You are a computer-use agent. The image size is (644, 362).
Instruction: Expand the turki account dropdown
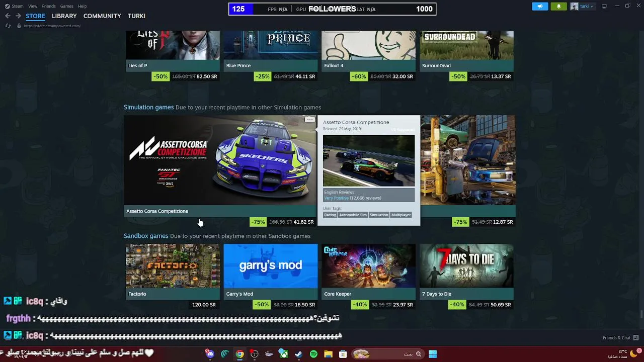click(x=583, y=7)
